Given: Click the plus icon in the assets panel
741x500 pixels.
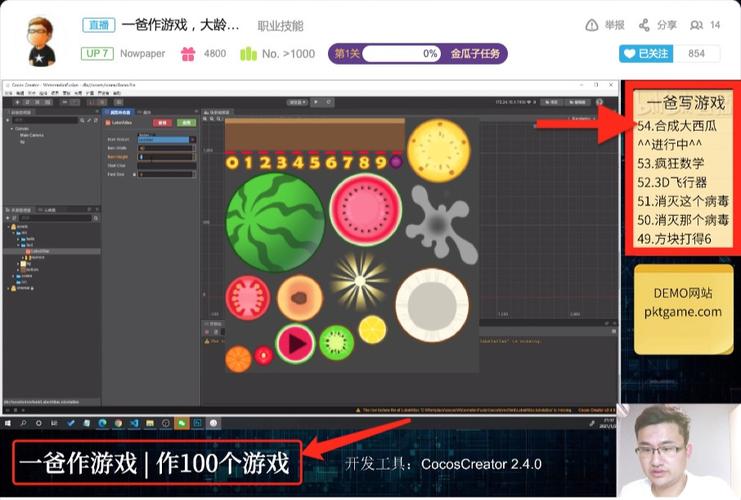Looking at the screenshot, I should tap(8, 218).
